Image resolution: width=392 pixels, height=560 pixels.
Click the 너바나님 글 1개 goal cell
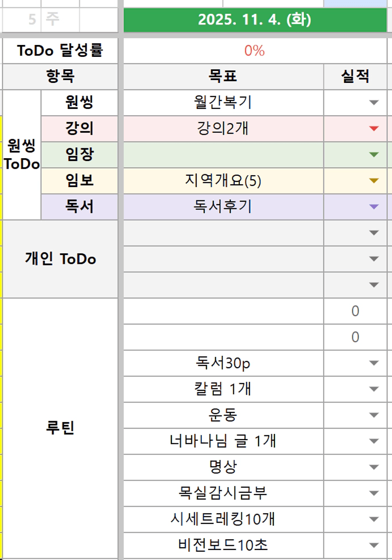point(223,442)
